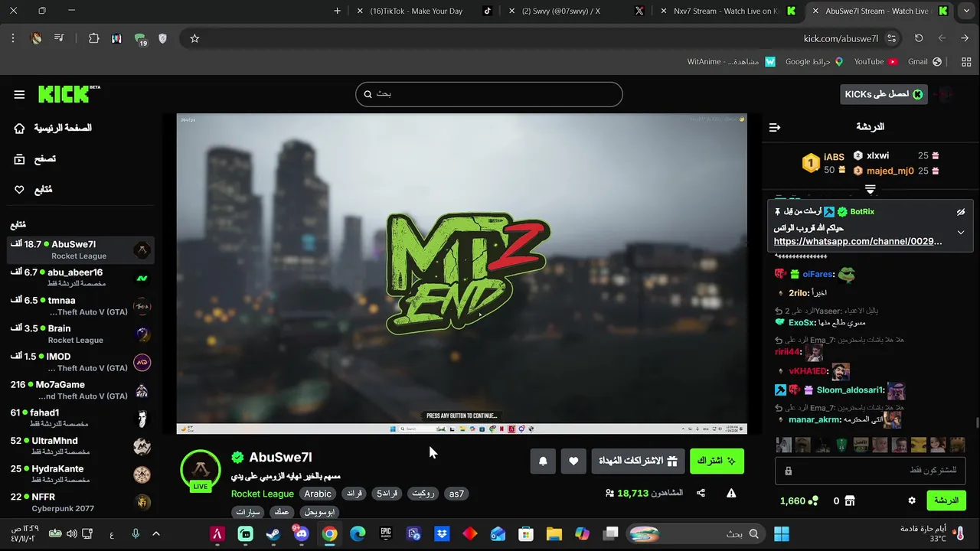This screenshot has height=551, width=980.
Task: Click the ابوسويحل tag
Action: click(319, 511)
